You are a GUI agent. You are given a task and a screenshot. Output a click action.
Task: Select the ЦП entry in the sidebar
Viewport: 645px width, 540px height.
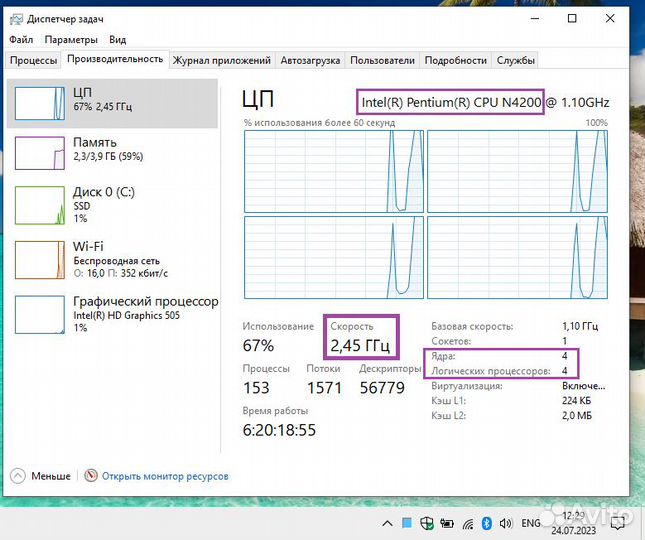[112, 103]
